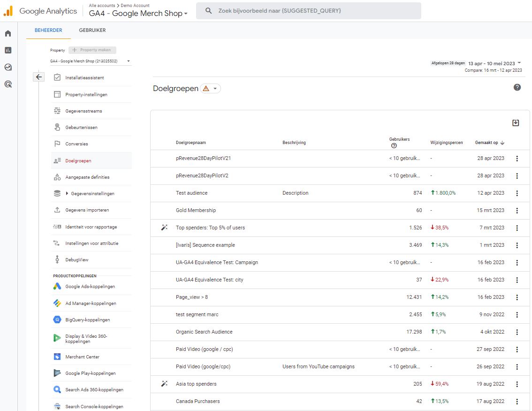This screenshot has height=411, width=532.
Task: Open the help question mark icon
Action: pos(517,87)
